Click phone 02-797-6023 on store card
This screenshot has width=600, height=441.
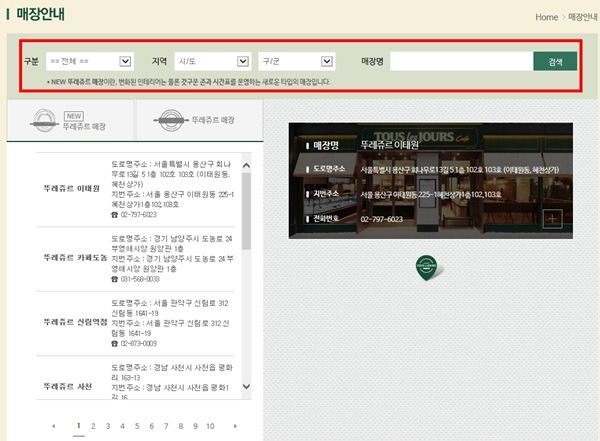[x=382, y=219]
